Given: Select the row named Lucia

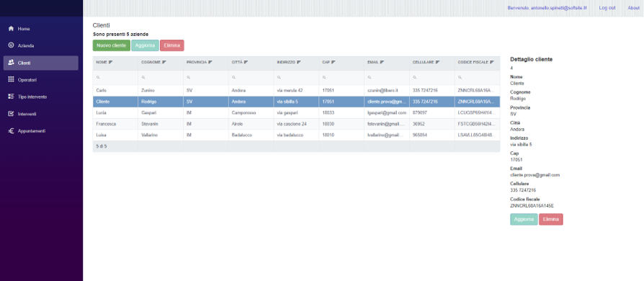Looking at the screenshot, I should 296,112.
